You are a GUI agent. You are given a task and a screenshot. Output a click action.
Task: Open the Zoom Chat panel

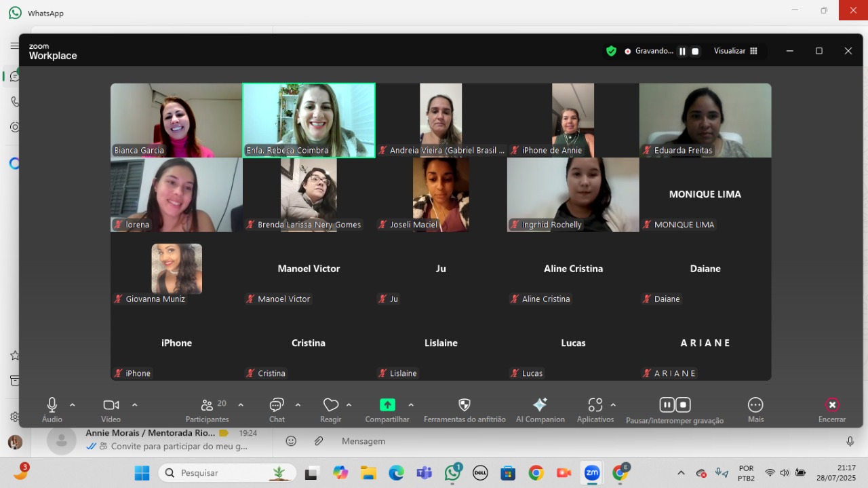(277, 410)
